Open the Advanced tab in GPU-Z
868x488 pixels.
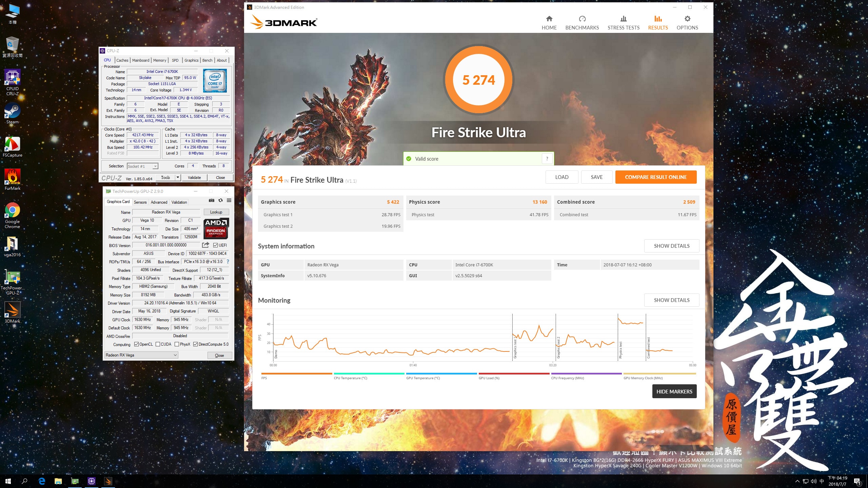[x=159, y=202]
